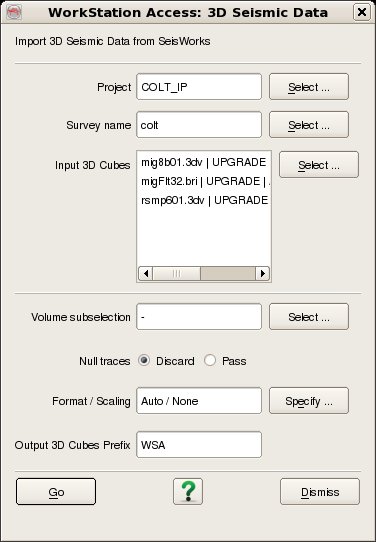Image resolution: width=376 pixels, height=542 pixels.
Task: Click the Output 3D Cubes Prefix field
Action: point(199,445)
